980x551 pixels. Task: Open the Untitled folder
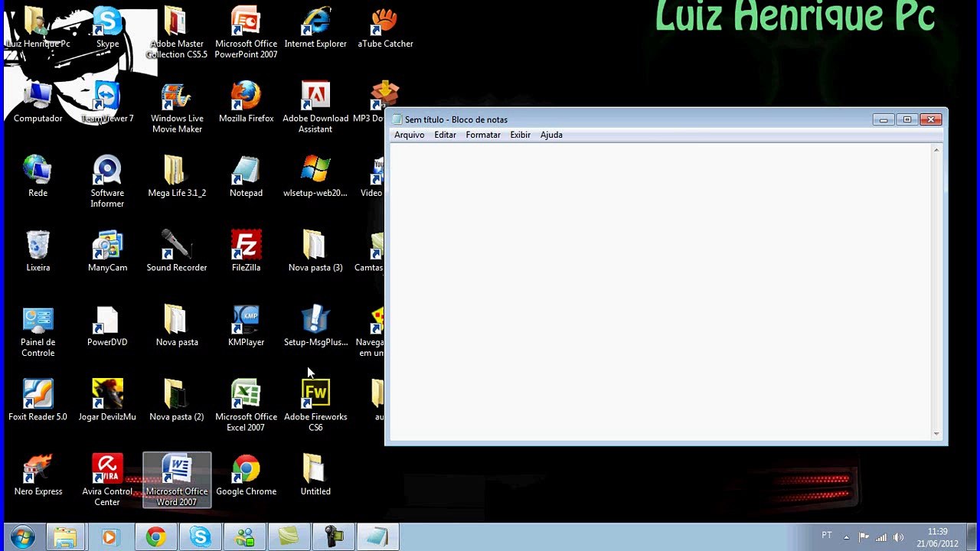[x=315, y=474]
